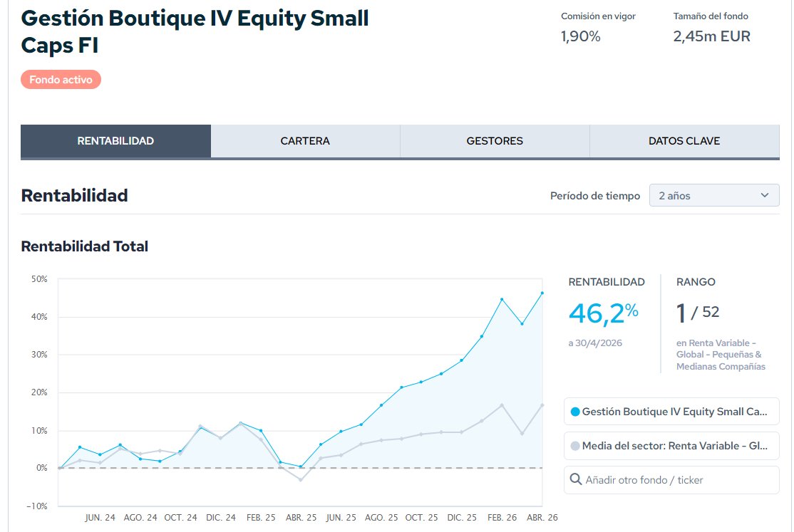The height and width of the screenshot is (532, 794).
Task: Click the Tamaño del fondo 2,45m EUR value
Action: (x=711, y=36)
